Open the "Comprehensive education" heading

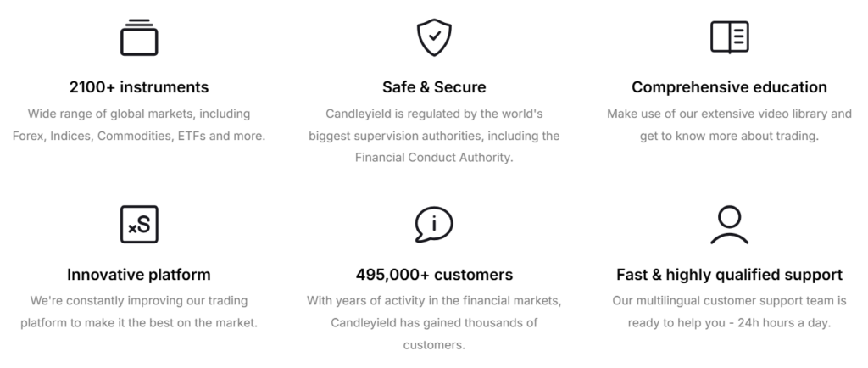point(729,87)
